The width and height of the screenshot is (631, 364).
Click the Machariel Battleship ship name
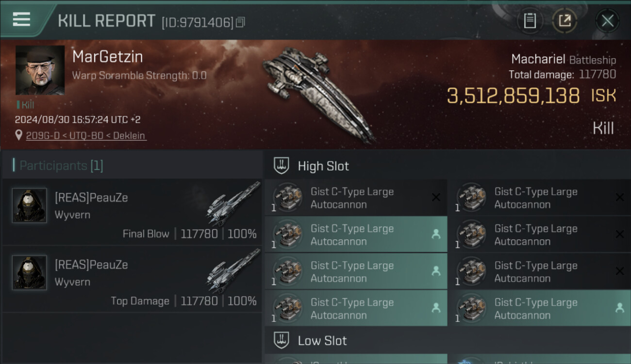point(563,60)
